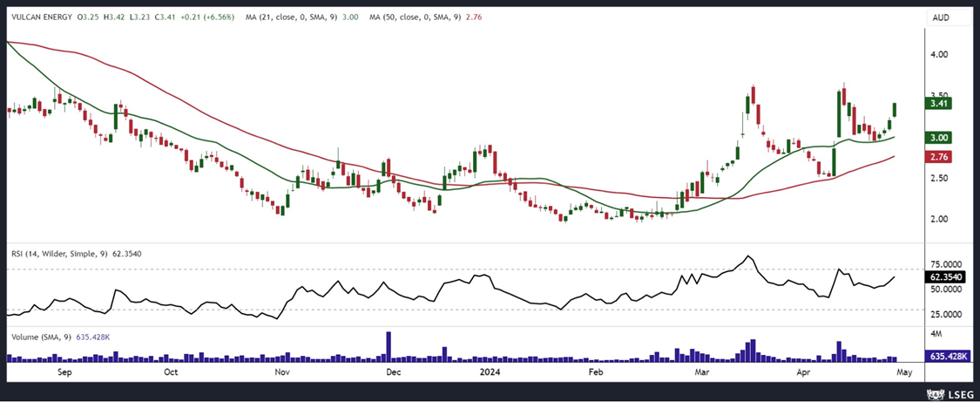The image size is (980, 402).
Task: Click the 2.50 price axis label
Action: point(940,178)
